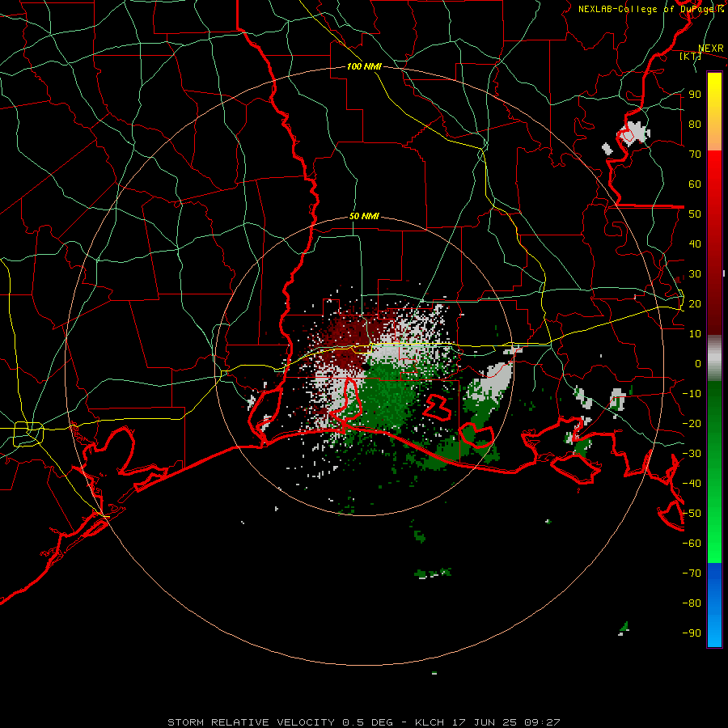728x728 pixels.
Task: Click the 0 value on velocity scale
Action: pos(698,363)
